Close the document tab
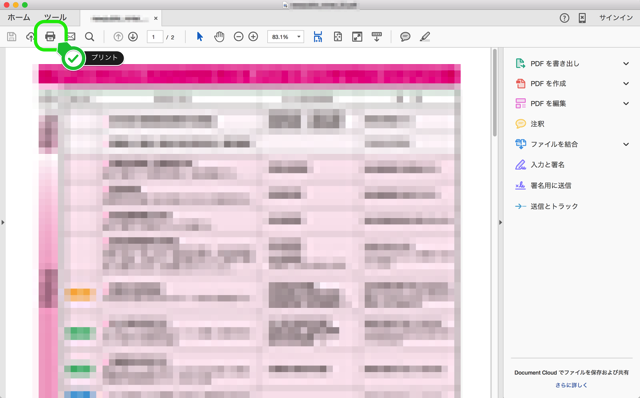 156,18
